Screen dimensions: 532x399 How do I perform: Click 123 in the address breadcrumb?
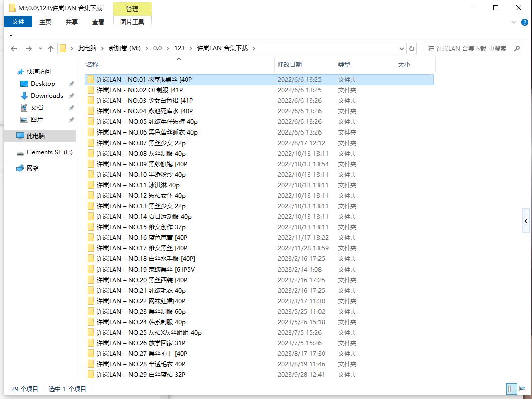coord(179,48)
